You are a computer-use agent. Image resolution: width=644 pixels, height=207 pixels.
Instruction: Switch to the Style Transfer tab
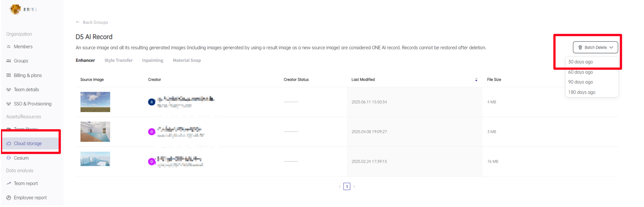(118, 60)
